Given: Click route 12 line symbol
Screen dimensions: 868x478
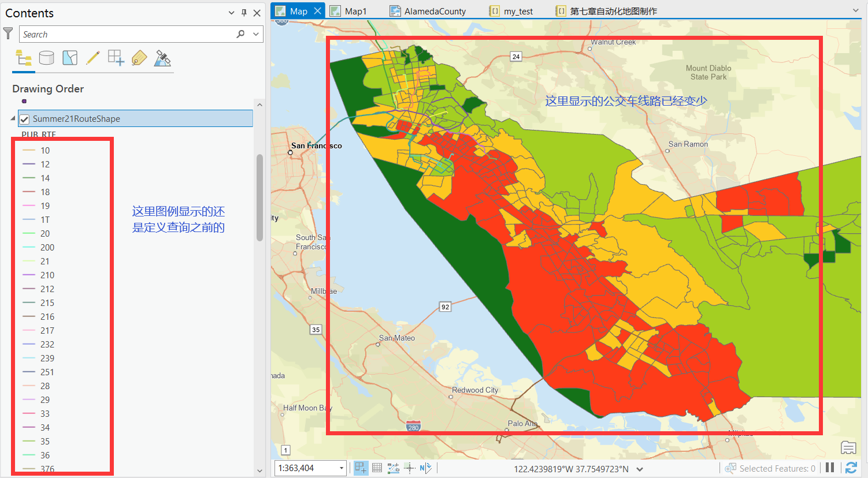Looking at the screenshot, I should coord(29,164).
